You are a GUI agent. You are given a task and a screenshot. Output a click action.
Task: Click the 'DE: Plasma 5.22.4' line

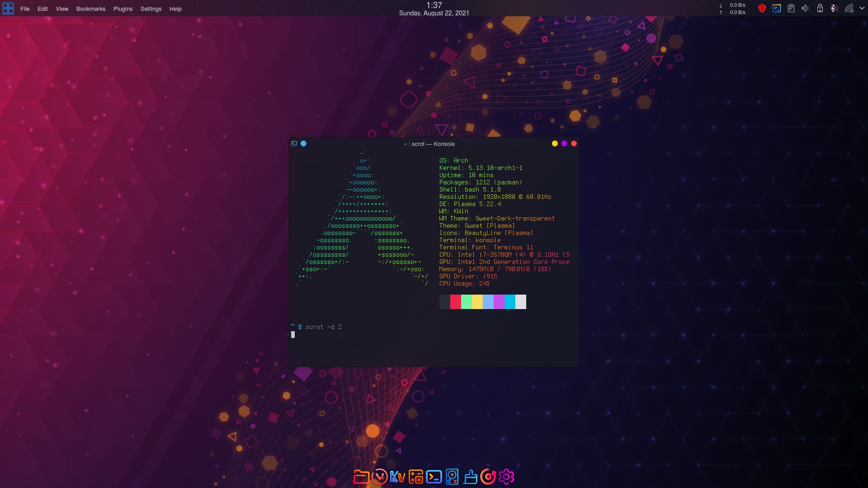pos(470,204)
